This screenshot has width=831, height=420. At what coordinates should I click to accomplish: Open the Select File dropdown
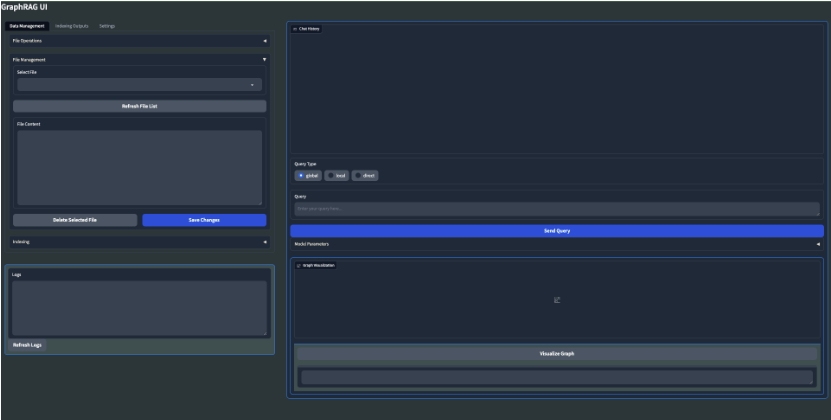(x=139, y=85)
